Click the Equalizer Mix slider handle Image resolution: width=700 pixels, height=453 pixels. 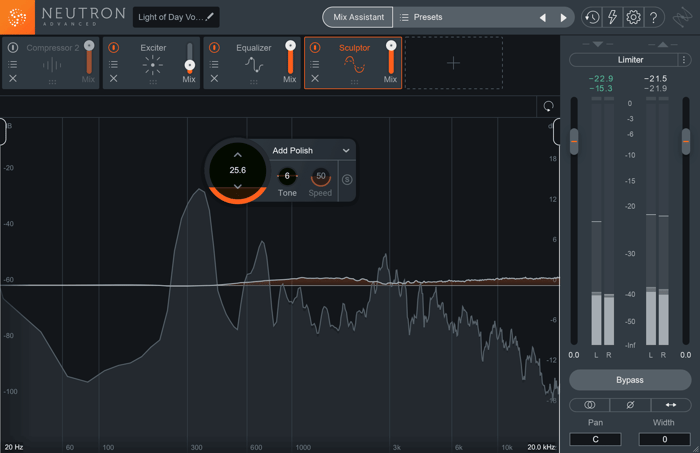pyautogui.click(x=290, y=46)
